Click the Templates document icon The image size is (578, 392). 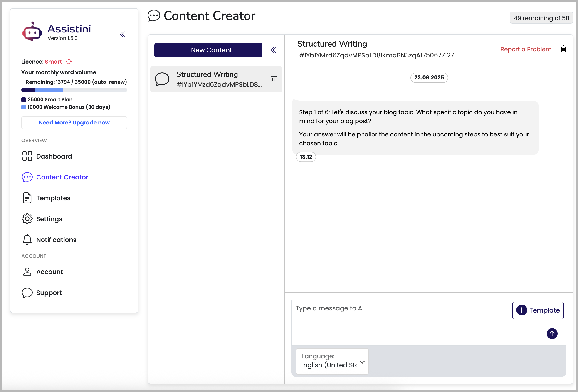27,198
